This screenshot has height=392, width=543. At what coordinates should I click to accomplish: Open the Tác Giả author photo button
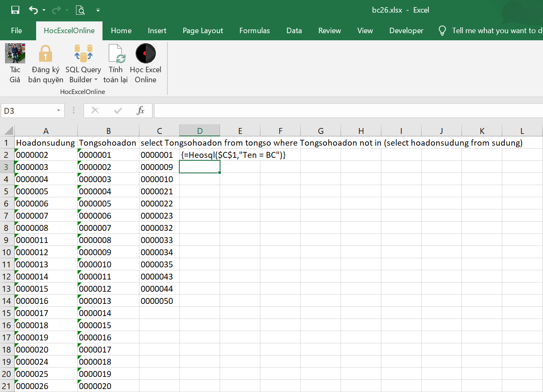point(15,53)
